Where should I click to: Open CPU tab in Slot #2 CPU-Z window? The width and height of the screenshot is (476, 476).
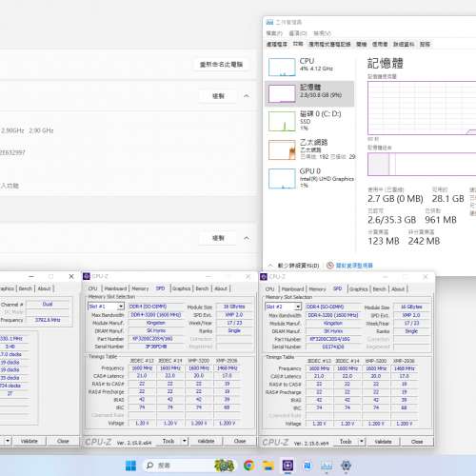coord(269,289)
